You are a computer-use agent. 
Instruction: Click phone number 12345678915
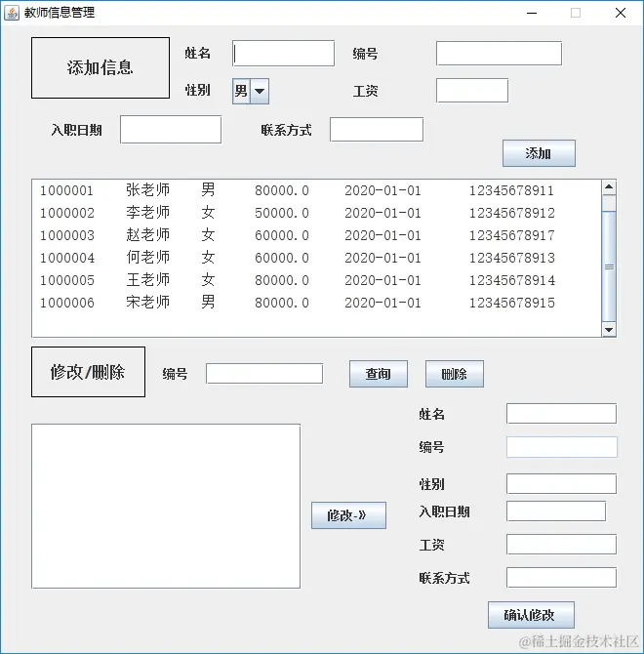tap(512, 303)
